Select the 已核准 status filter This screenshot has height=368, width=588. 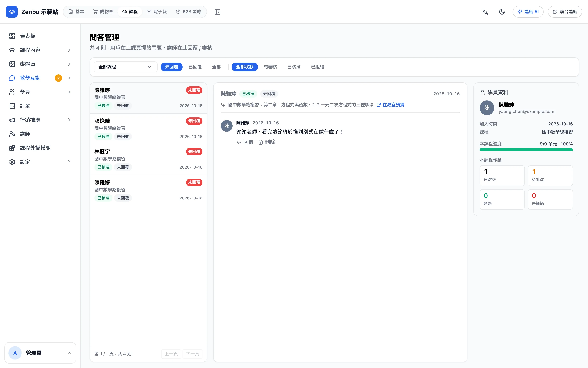tap(294, 67)
